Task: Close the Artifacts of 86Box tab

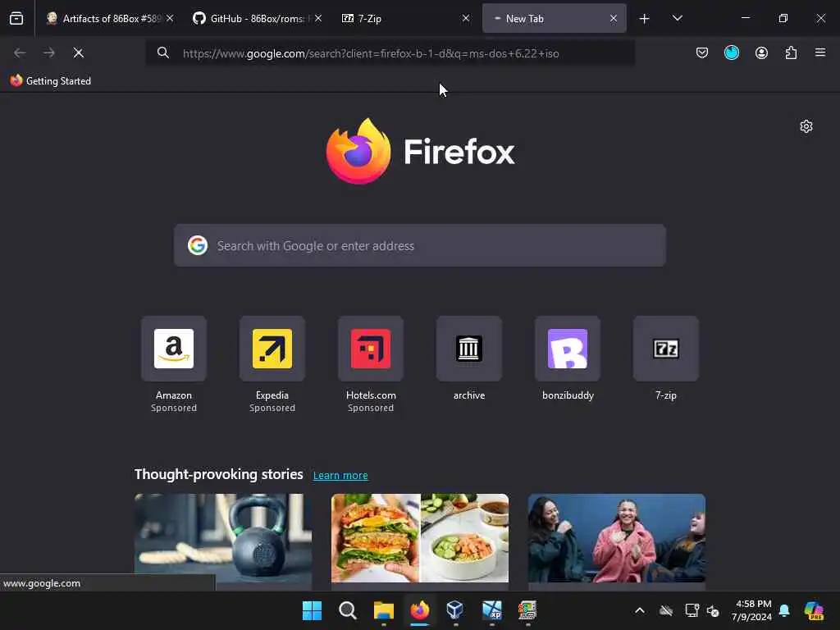Action: coord(170,18)
